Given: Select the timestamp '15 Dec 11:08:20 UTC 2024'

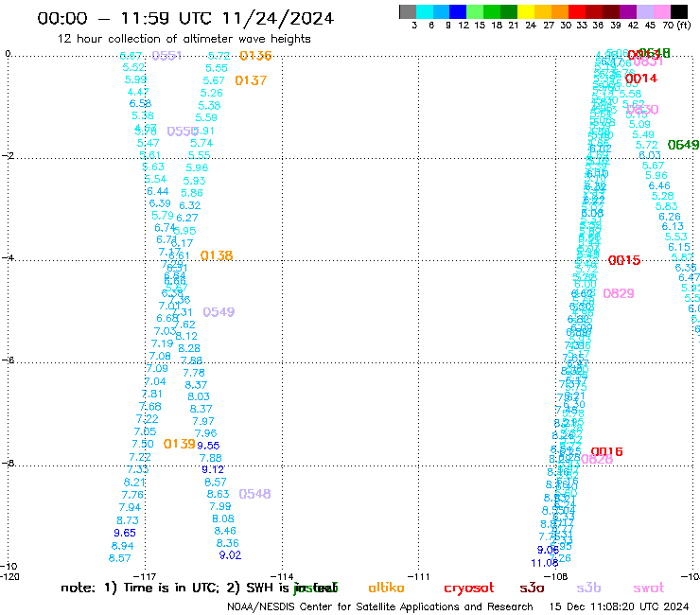Looking at the screenshot, I should coord(620,606).
